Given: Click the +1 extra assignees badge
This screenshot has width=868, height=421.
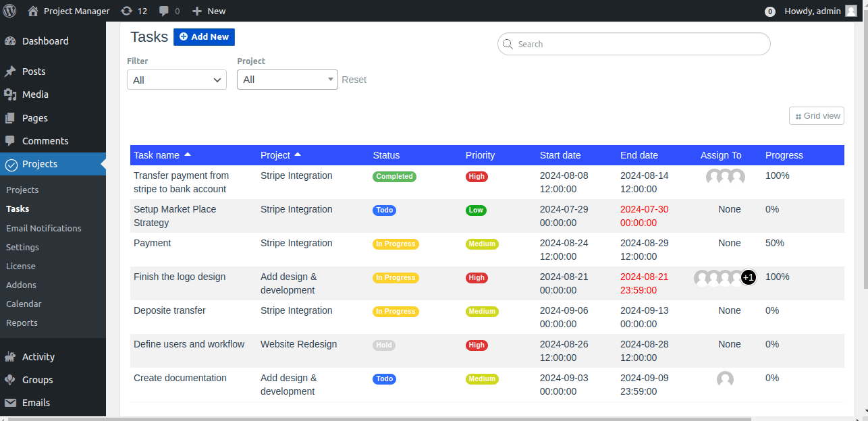Looking at the screenshot, I should (x=749, y=277).
